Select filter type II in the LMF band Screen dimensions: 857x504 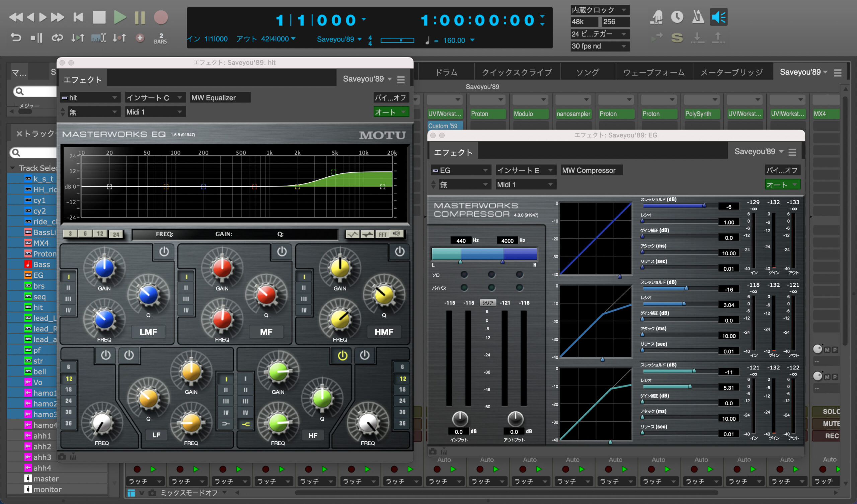pyautogui.click(x=68, y=288)
